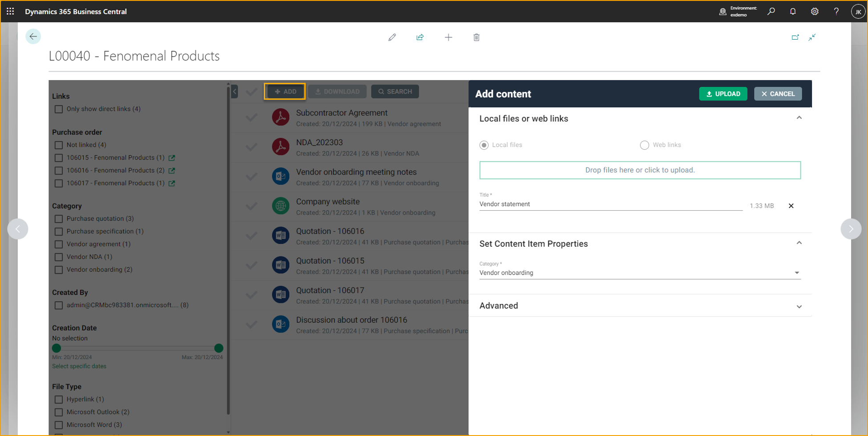Click the pencil edit icon
Screen dimensions: 868x436
(x=392, y=37)
